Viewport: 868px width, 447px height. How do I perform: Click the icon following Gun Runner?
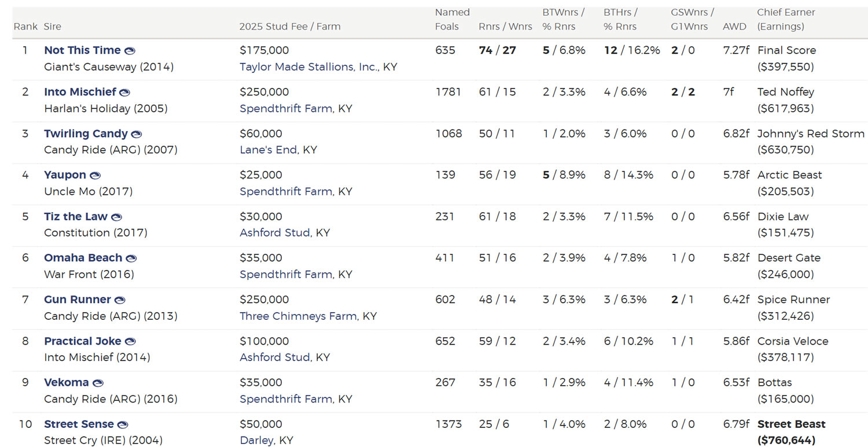coord(120,300)
